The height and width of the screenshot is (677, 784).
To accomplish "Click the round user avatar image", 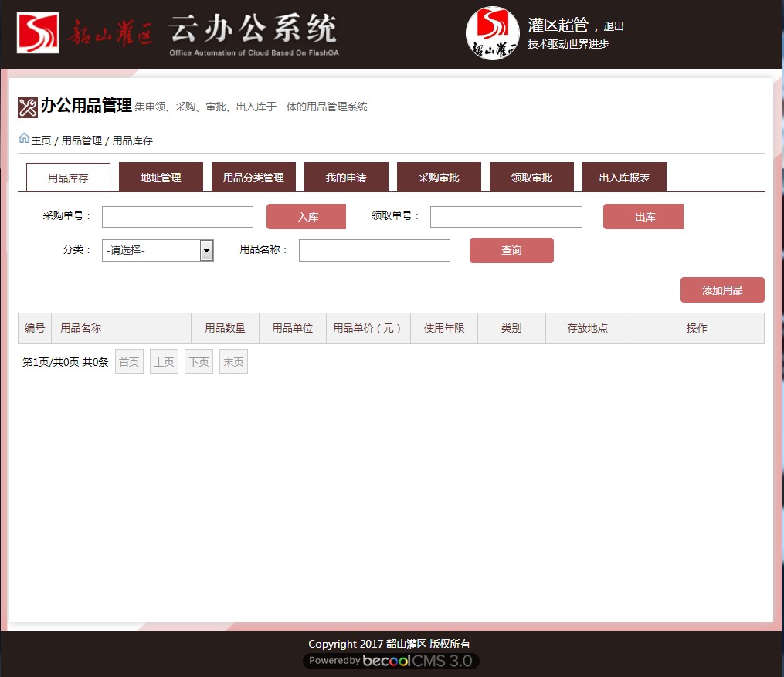I will click(x=492, y=33).
